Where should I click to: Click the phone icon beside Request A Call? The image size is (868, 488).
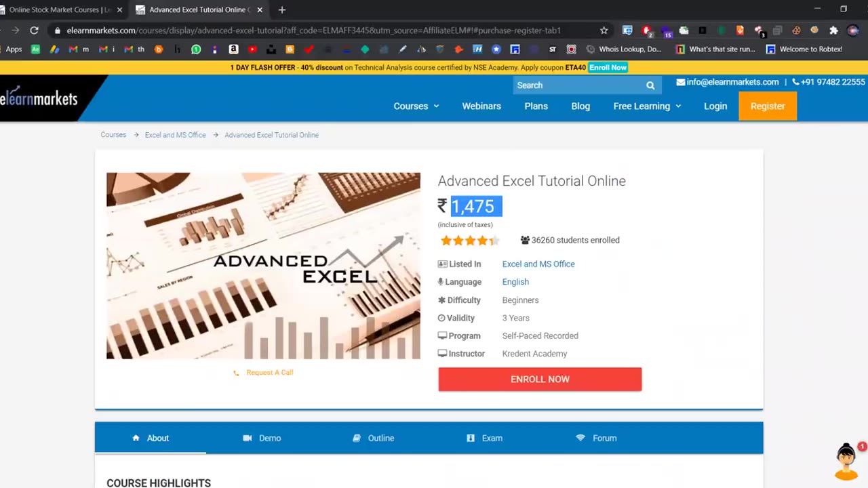[236, 373]
